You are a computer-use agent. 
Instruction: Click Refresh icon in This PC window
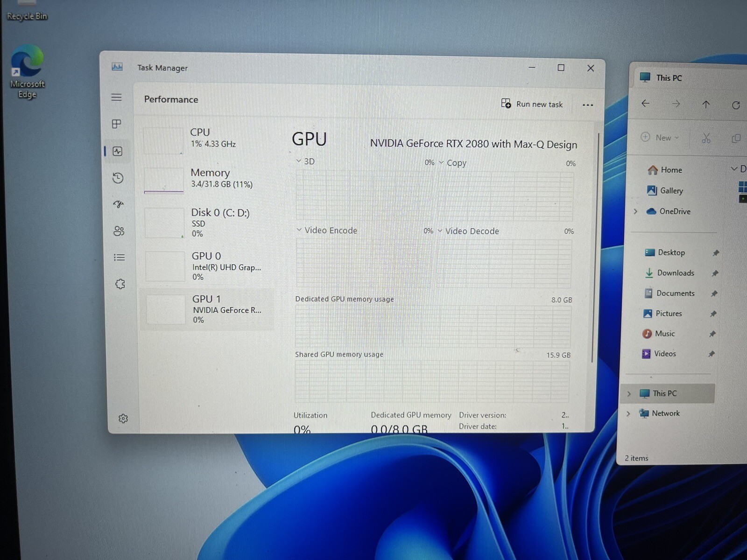tap(736, 105)
